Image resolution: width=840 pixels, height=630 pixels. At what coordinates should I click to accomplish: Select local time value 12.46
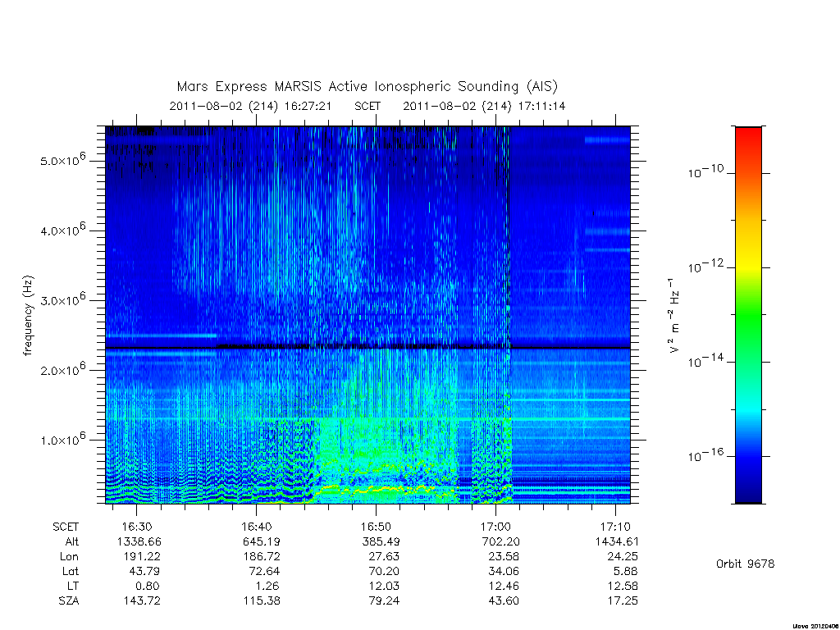pos(504,586)
